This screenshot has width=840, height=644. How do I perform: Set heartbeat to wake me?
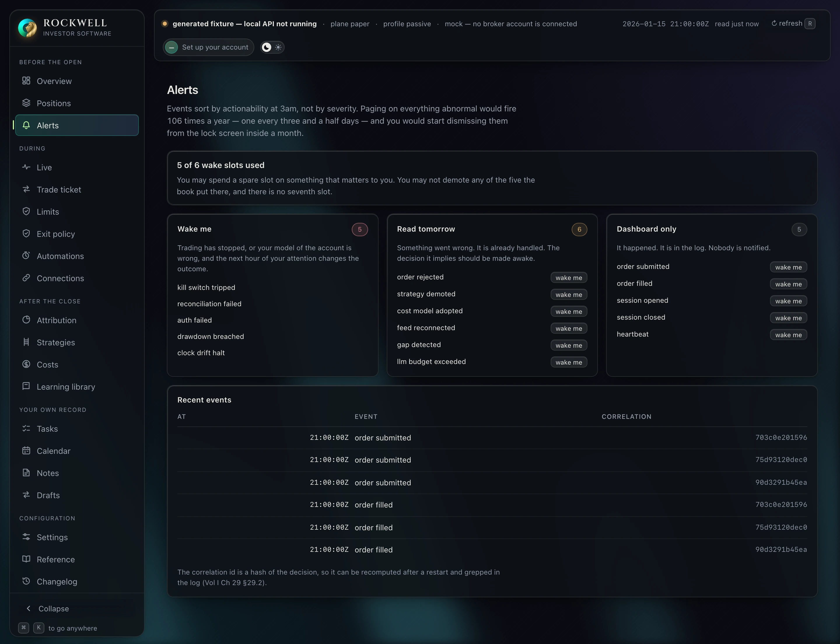pyautogui.click(x=788, y=335)
